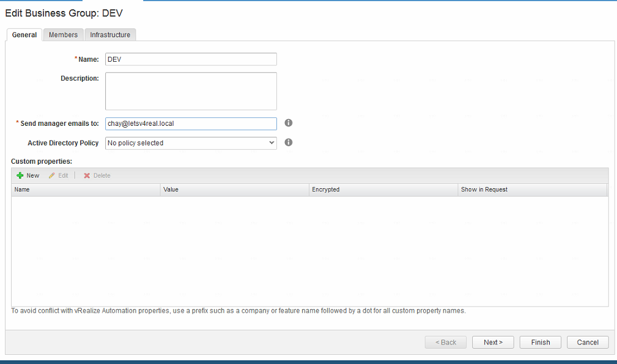617x364 pixels.
Task: Click info icon beside manager emails field
Action: [289, 123]
